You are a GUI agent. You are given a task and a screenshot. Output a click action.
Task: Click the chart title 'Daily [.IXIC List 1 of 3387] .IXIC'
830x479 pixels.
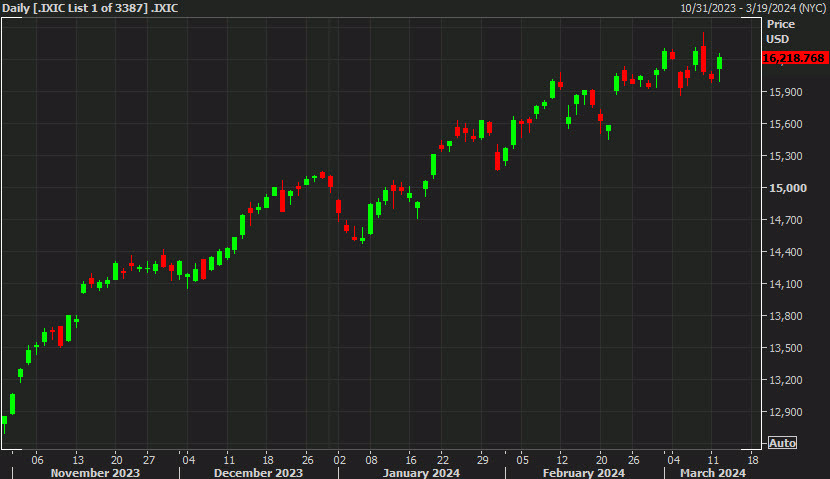pyautogui.click(x=90, y=8)
